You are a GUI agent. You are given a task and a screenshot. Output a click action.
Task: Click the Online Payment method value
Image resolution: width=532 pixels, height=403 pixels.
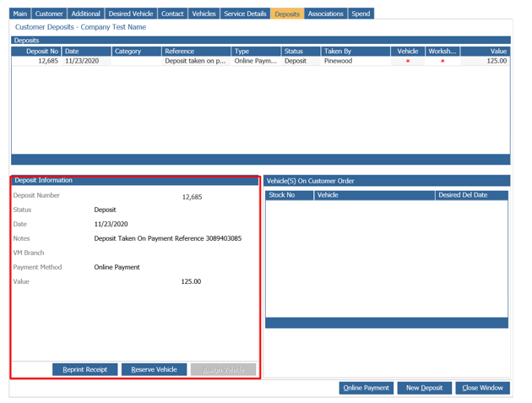point(117,267)
